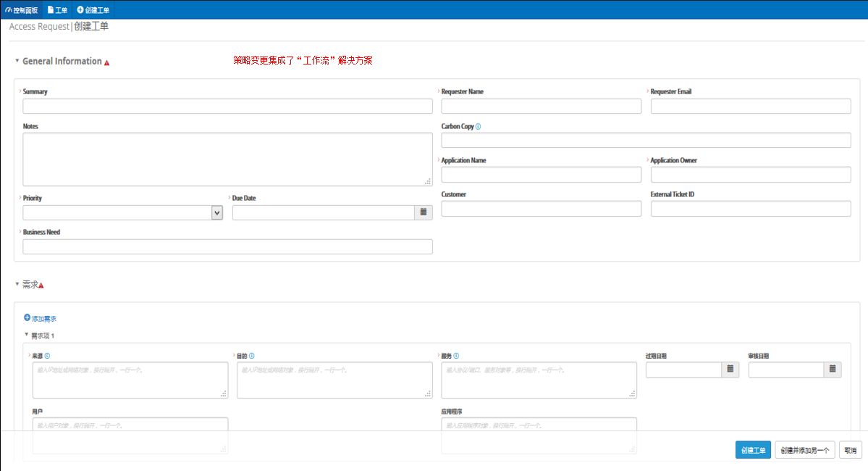Click the 服务 info icon
The height and width of the screenshot is (471, 868).
pyautogui.click(x=457, y=357)
